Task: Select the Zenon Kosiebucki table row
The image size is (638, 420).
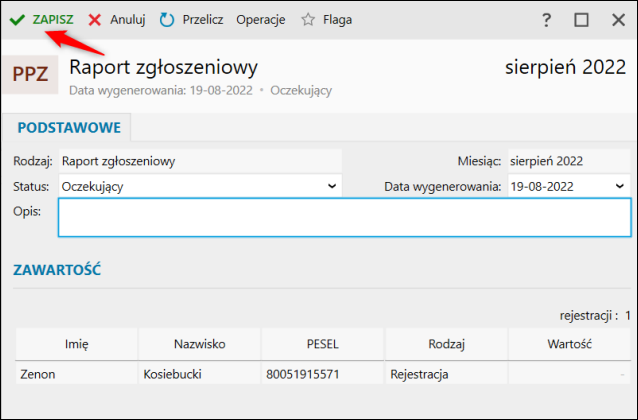Action: [x=200, y=375]
